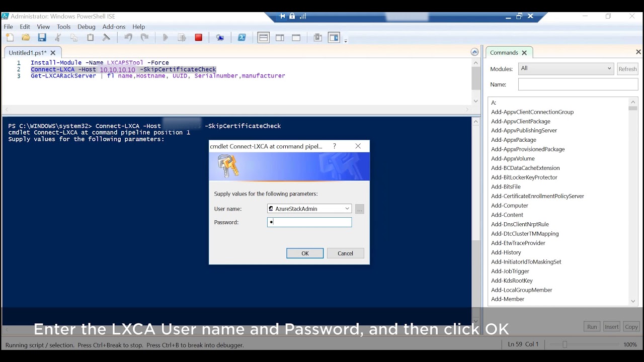This screenshot has width=644, height=362.
Task: Click the Insert button in Commands pane
Action: tap(612, 327)
